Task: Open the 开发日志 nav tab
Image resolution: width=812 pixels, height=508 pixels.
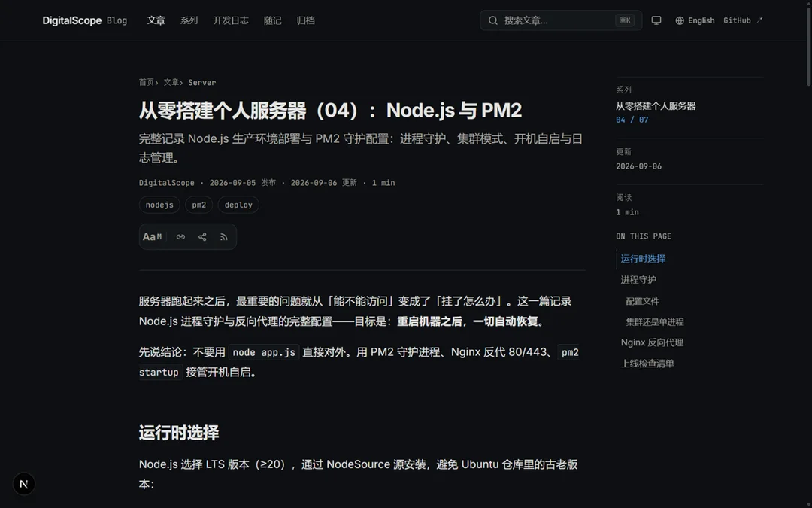Action: (x=231, y=20)
